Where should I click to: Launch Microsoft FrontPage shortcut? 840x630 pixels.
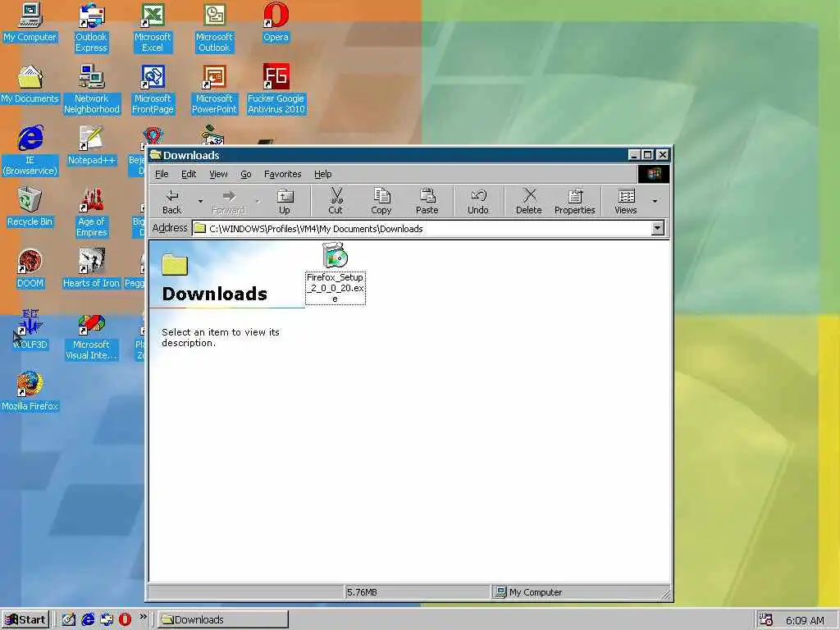tap(153, 89)
